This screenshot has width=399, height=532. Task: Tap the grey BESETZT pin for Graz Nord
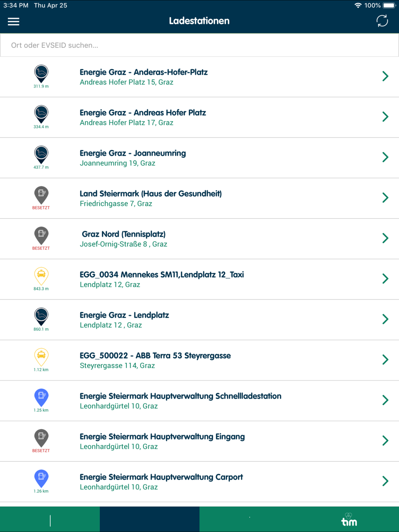[x=41, y=236]
